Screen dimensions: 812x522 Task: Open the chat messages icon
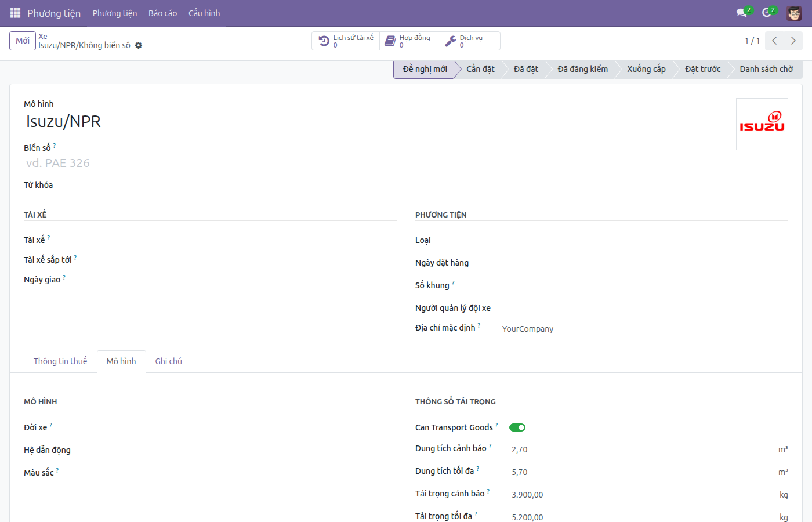741,13
